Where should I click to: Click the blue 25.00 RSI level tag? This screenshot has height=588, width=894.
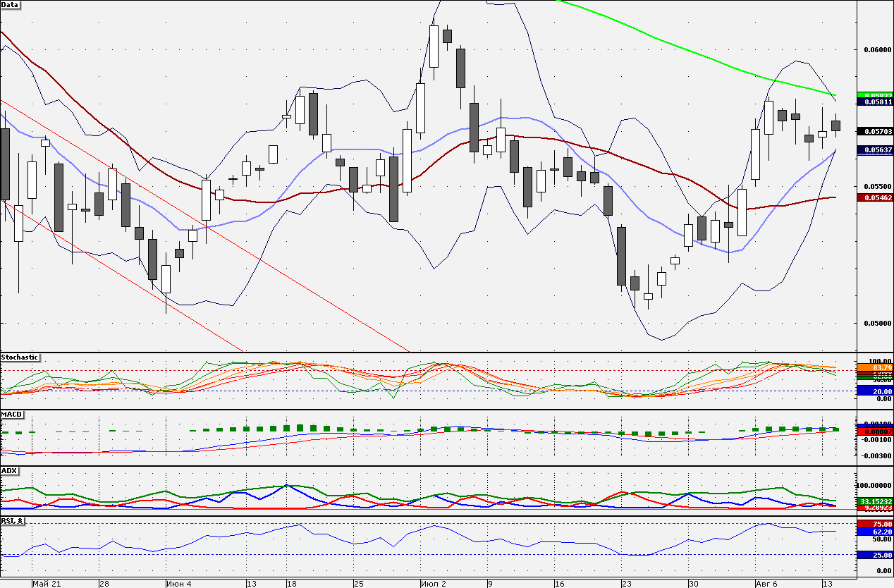pos(875,555)
